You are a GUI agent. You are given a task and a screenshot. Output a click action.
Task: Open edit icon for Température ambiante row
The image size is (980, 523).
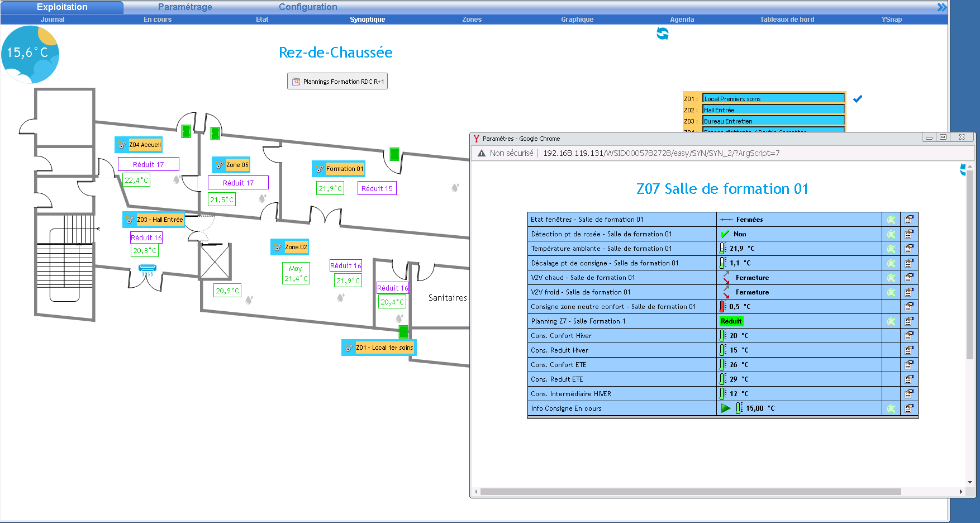909,249
